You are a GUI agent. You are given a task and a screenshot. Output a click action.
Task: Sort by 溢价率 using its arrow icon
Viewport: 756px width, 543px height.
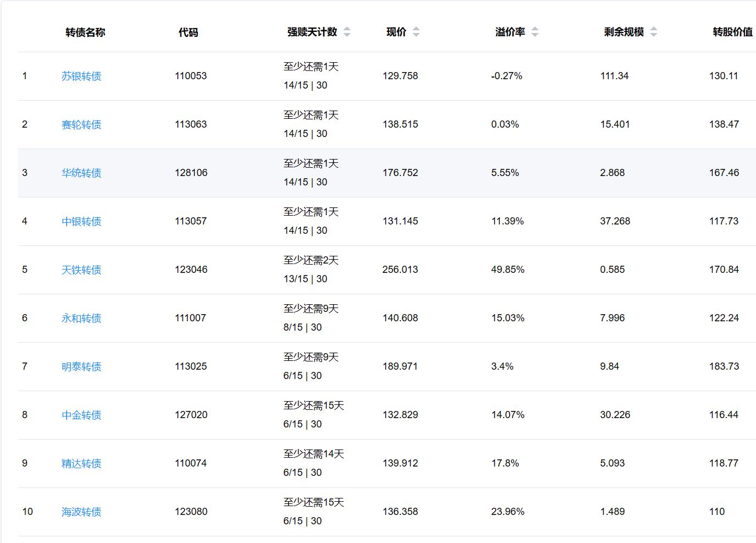tap(535, 32)
